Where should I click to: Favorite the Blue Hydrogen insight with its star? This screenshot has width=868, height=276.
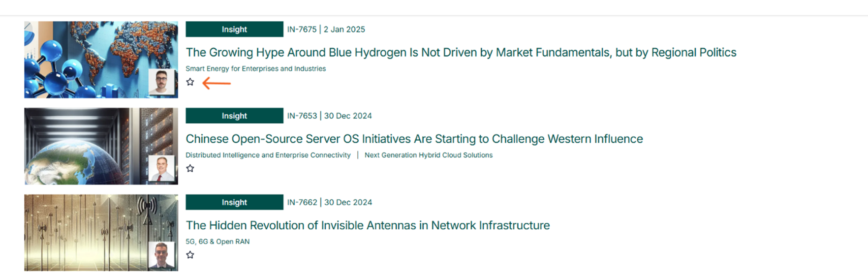[x=190, y=82]
